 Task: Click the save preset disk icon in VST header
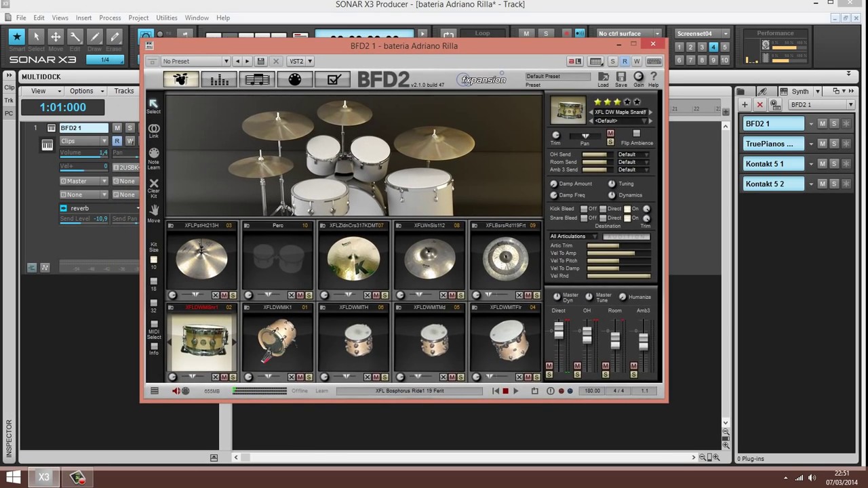(261, 61)
